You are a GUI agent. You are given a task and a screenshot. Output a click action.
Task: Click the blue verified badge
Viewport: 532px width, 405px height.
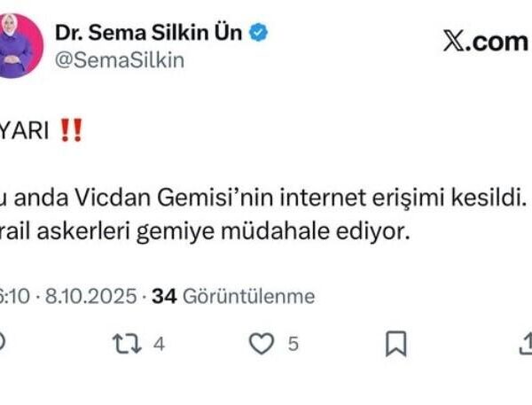tap(259, 33)
